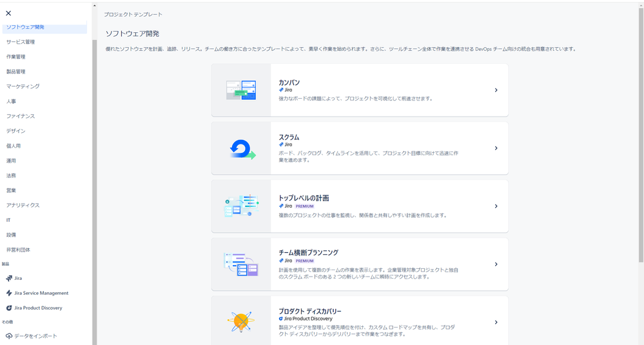Select the スクラム template title
The height and width of the screenshot is (345, 644).
click(289, 137)
